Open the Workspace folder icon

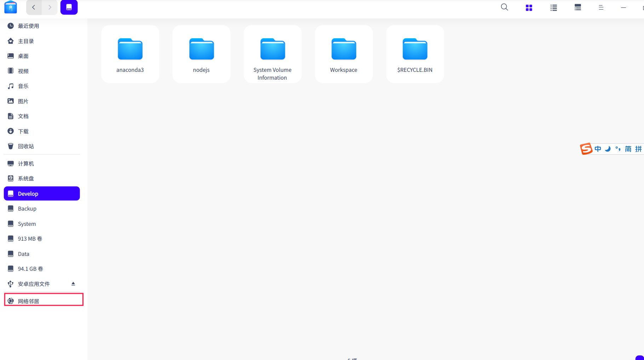344,49
